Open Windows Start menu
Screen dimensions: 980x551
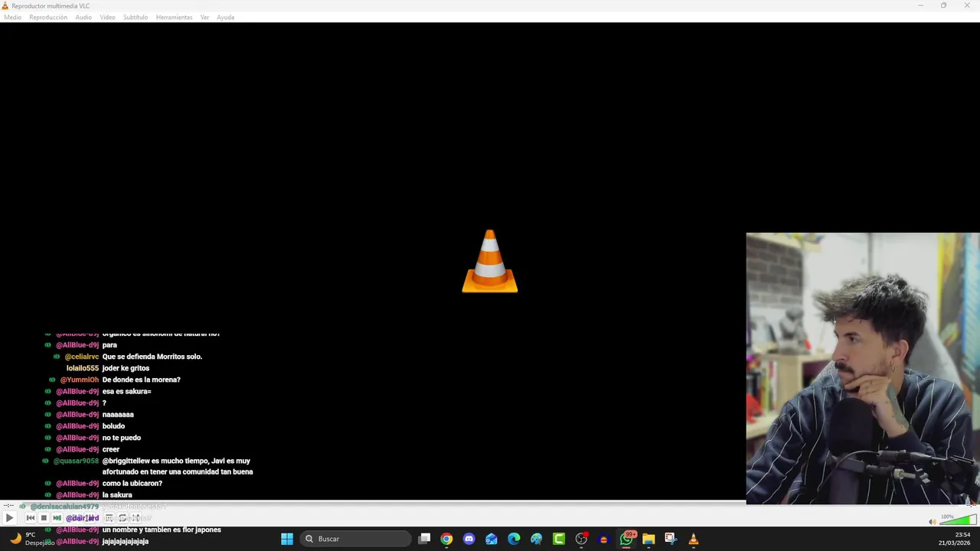(287, 539)
